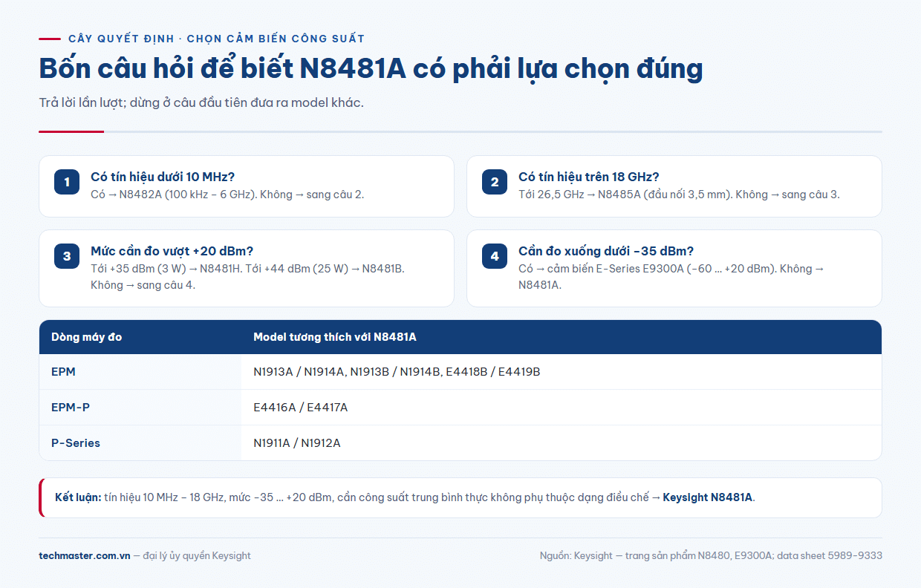The width and height of the screenshot is (921, 588).
Task: Click the source note starting "Nguồn: Keysight"
Action: point(711,555)
